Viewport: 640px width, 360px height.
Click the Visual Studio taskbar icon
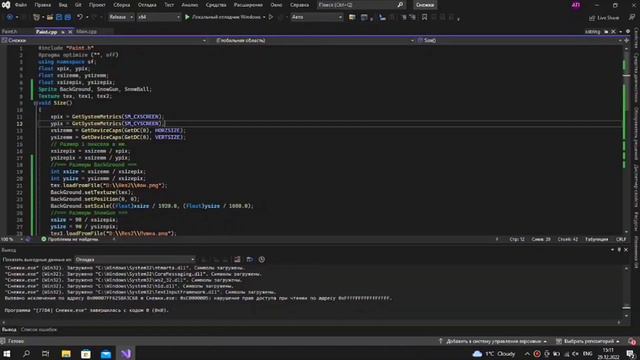(x=126, y=353)
